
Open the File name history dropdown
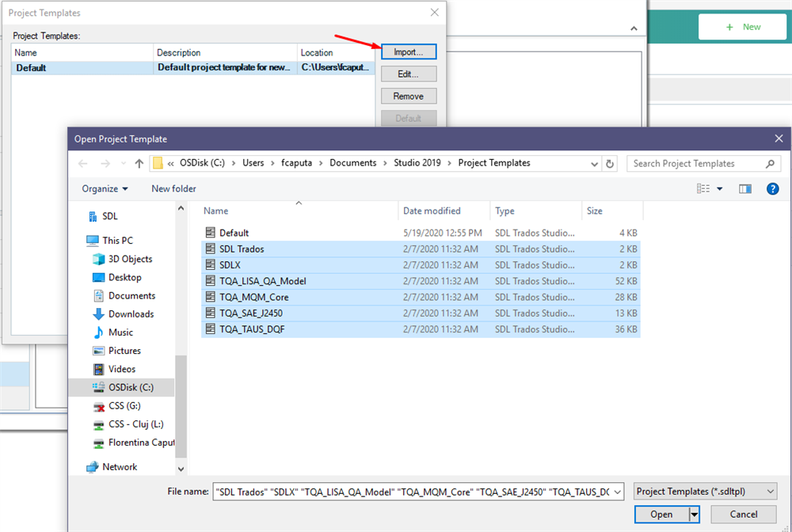(x=618, y=492)
